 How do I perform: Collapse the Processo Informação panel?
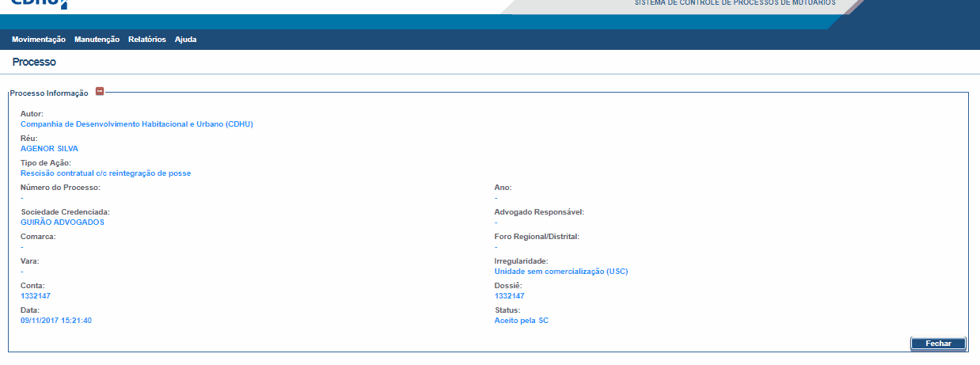100,91
